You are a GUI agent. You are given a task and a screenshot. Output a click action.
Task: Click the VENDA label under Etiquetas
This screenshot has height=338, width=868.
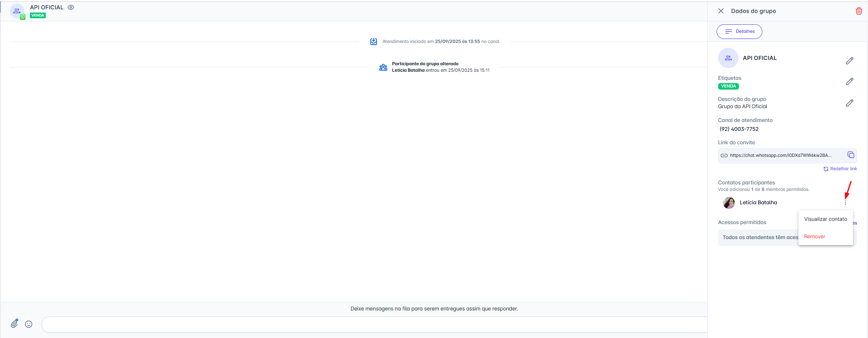coord(728,86)
